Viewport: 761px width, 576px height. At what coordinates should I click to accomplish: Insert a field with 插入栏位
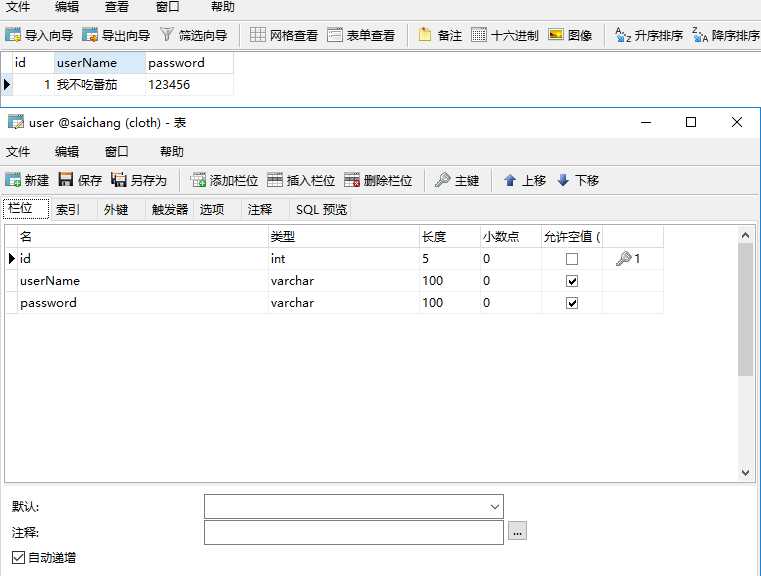point(301,180)
